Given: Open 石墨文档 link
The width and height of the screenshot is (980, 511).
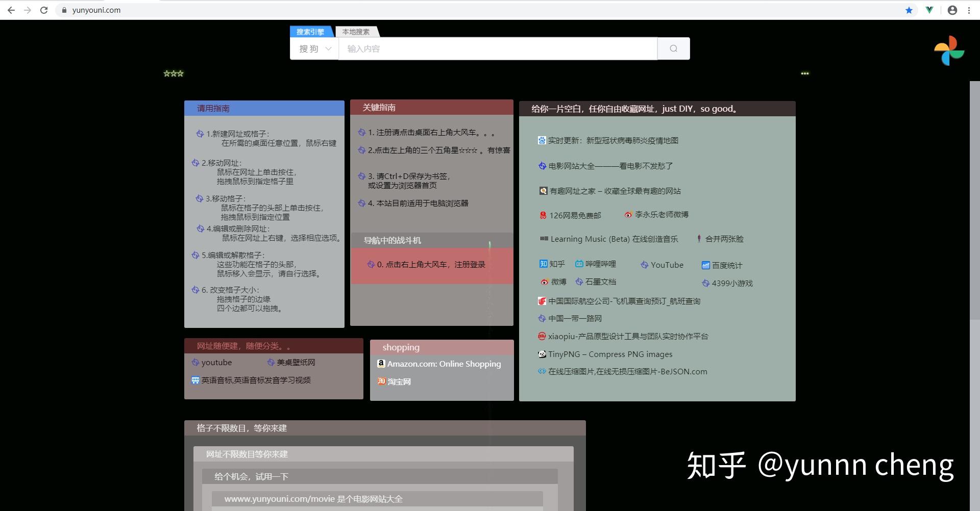Looking at the screenshot, I should click(596, 282).
